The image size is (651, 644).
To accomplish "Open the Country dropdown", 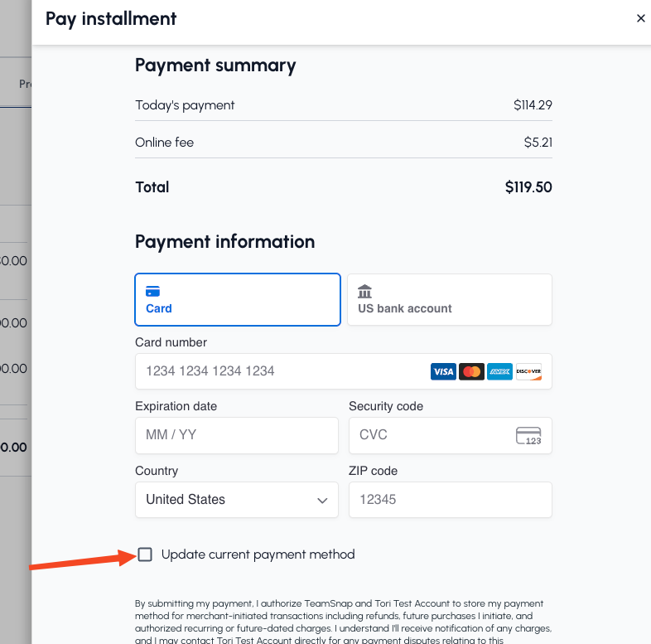I will tap(236, 500).
